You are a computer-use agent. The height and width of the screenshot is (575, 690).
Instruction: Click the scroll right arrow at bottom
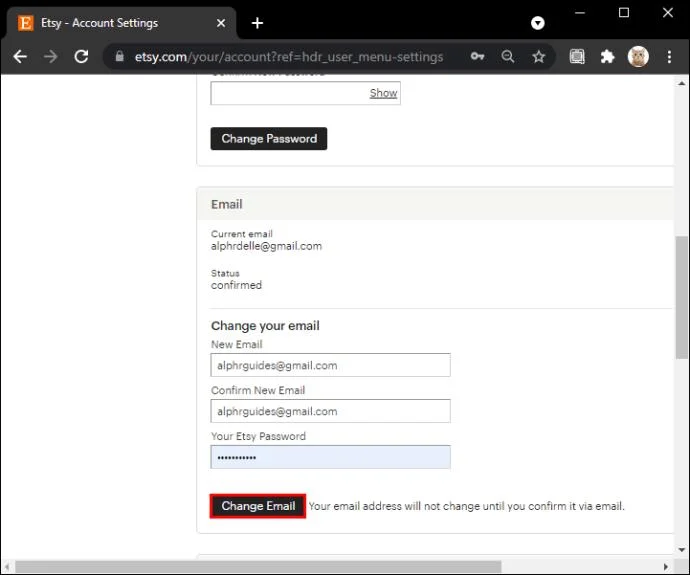click(x=666, y=567)
